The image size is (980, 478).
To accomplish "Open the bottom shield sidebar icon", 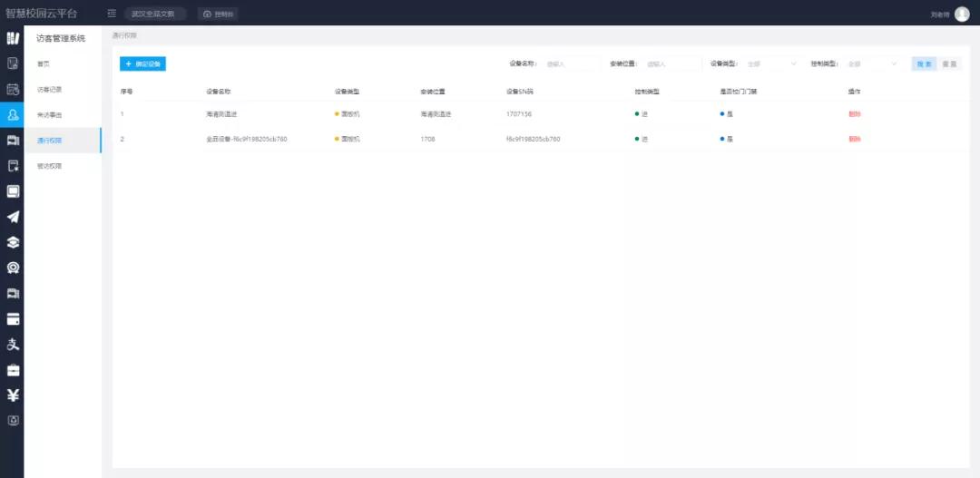I will click(13, 421).
